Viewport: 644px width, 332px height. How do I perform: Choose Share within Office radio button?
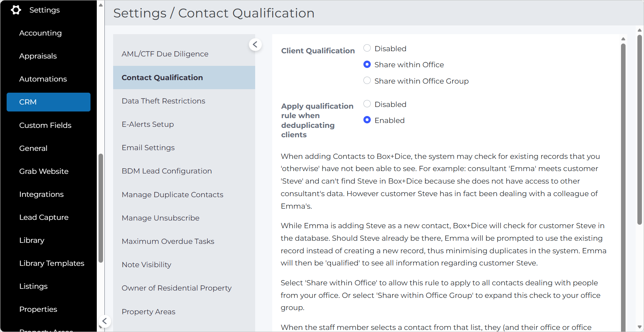click(367, 64)
